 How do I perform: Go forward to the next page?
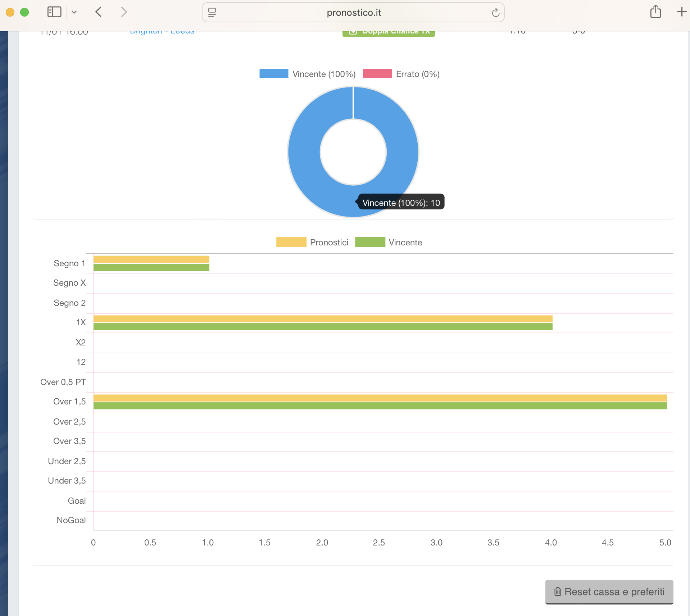[x=124, y=12]
